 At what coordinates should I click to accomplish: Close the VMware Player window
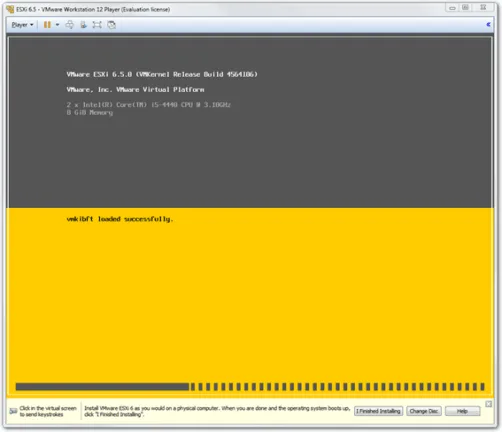(483, 8)
